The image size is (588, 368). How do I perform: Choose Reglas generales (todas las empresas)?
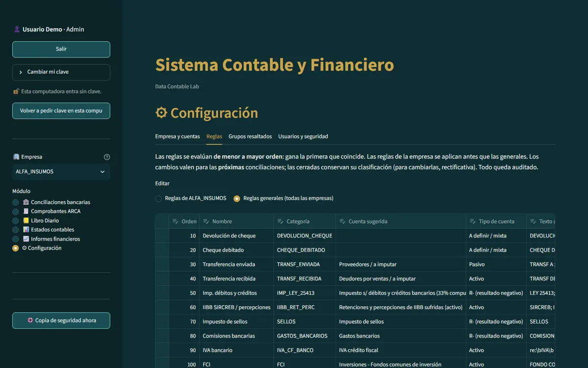coord(284,198)
